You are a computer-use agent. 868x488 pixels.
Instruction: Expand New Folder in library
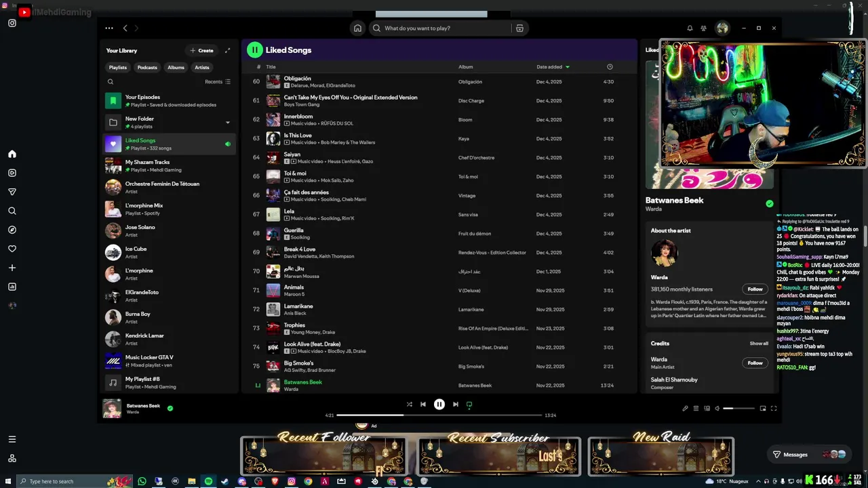228,123
